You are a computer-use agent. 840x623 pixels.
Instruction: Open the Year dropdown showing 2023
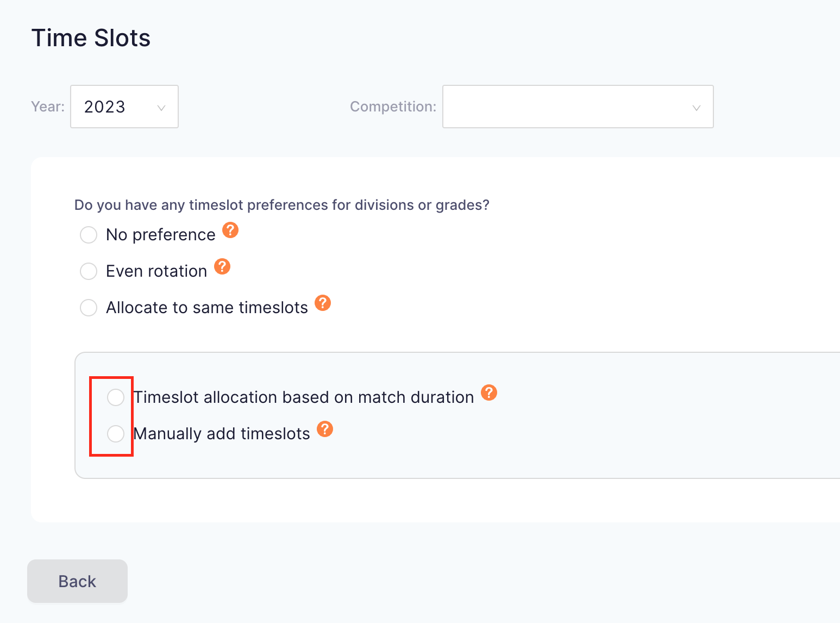pyautogui.click(x=117, y=107)
